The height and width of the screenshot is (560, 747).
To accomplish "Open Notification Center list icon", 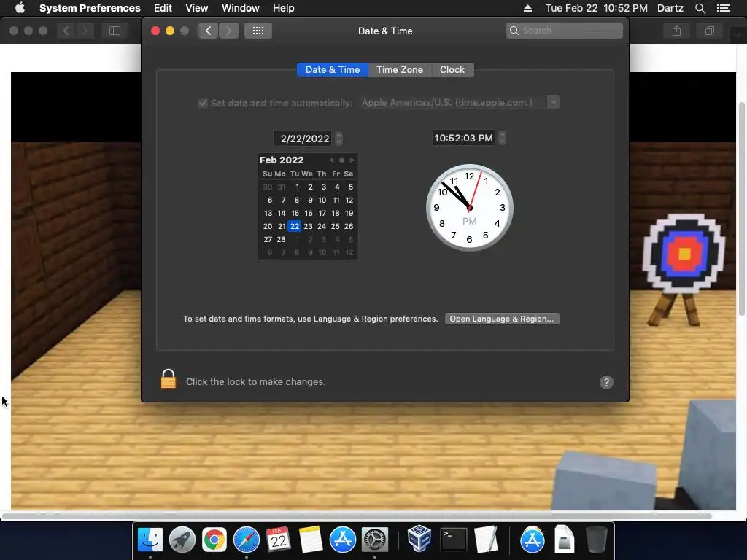I will coord(723,8).
